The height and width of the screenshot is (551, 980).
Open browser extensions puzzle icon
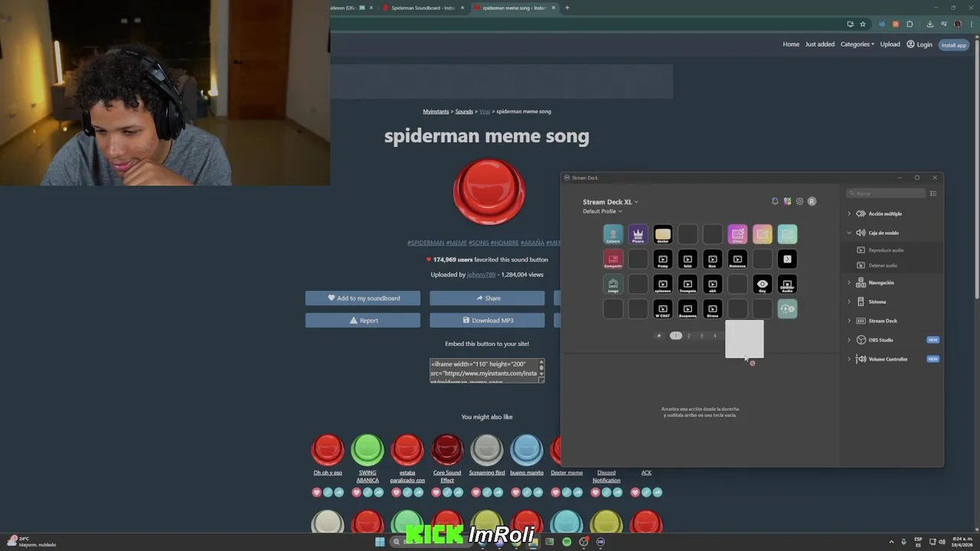pos(910,24)
